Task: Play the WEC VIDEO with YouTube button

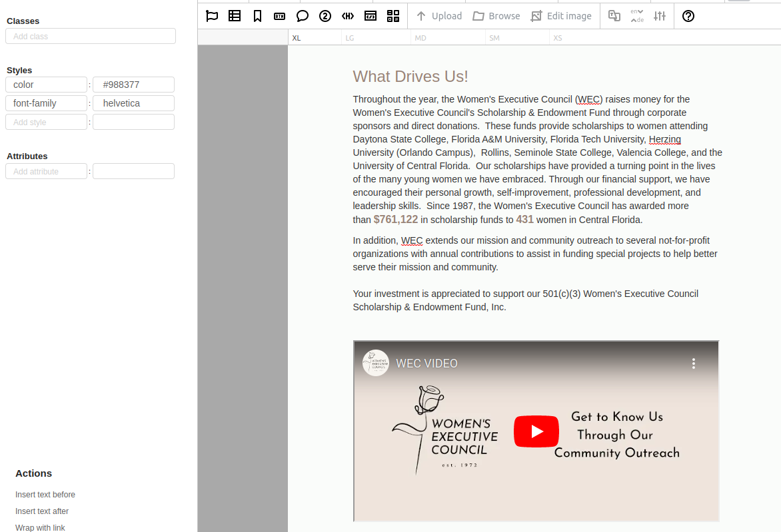Action: click(x=536, y=431)
